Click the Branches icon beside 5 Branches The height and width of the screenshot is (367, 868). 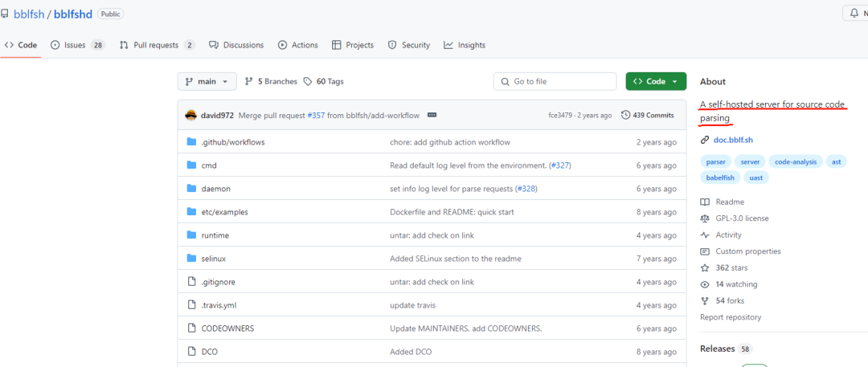249,81
